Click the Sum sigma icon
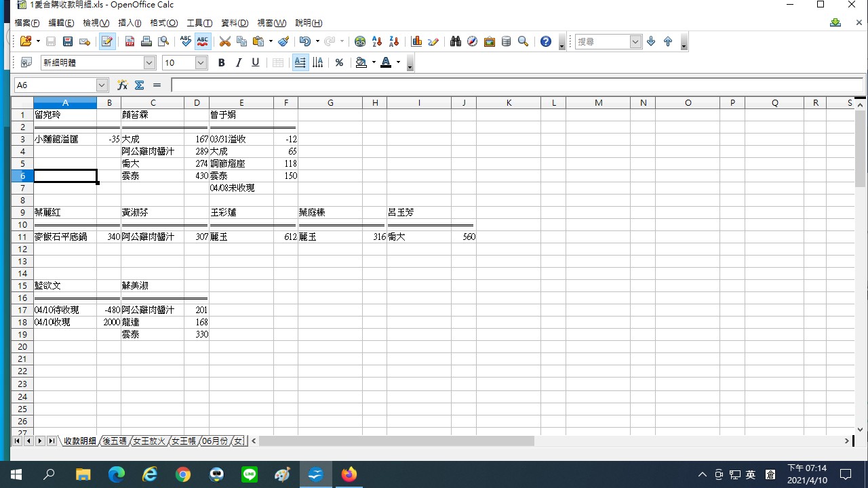The height and width of the screenshot is (488, 868). point(140,85)
